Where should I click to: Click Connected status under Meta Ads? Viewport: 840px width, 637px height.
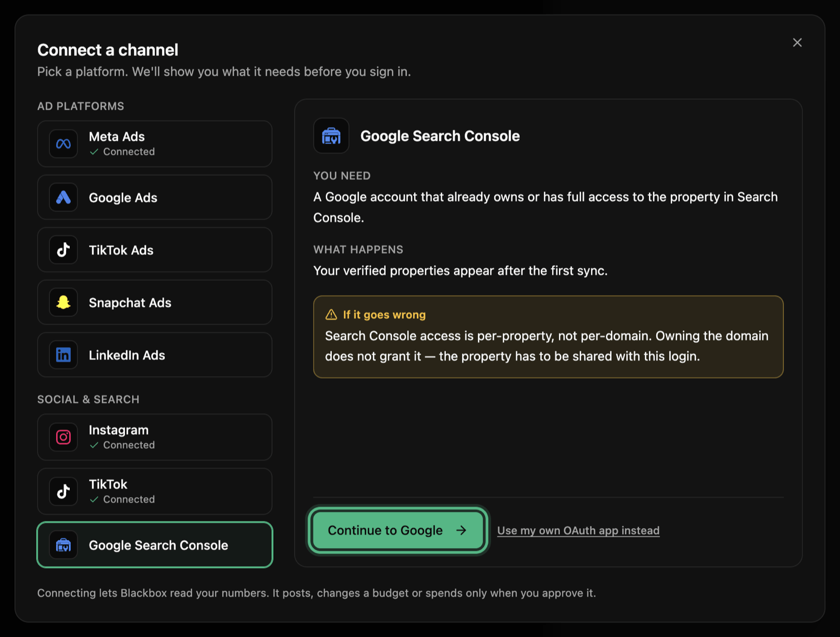pos(122,152)
